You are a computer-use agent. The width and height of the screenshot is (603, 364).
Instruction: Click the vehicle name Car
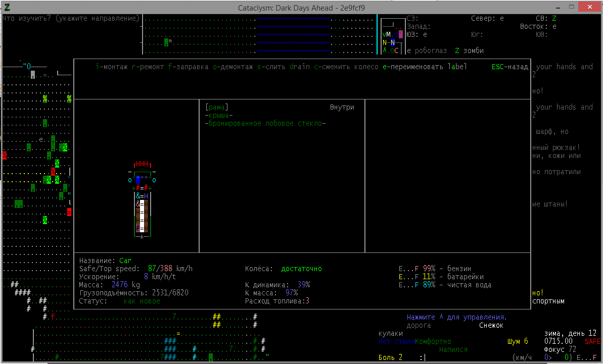125,261
